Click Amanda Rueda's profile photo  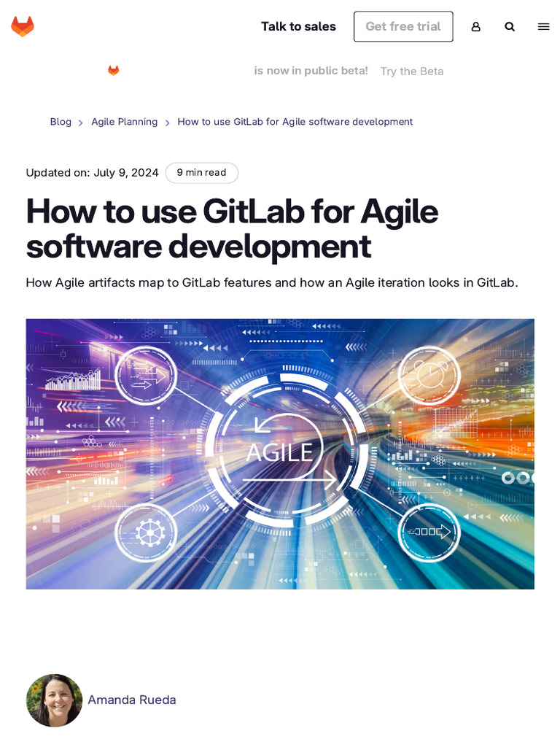coord(54,700)
